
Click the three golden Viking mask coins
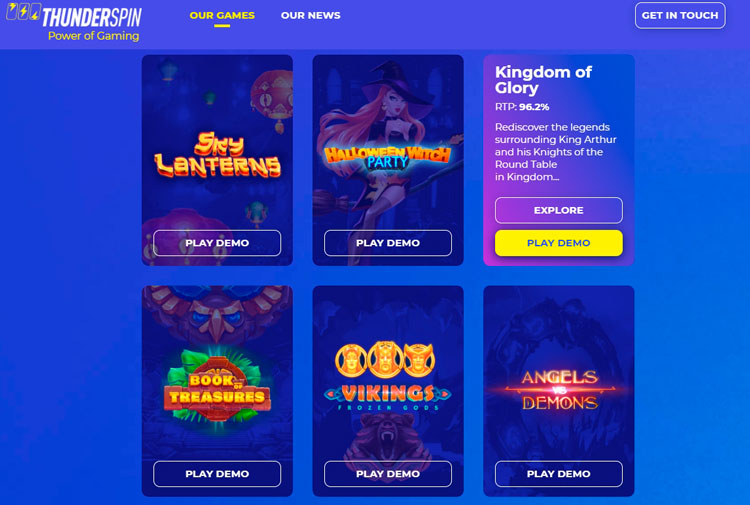[x=385, y=359]
